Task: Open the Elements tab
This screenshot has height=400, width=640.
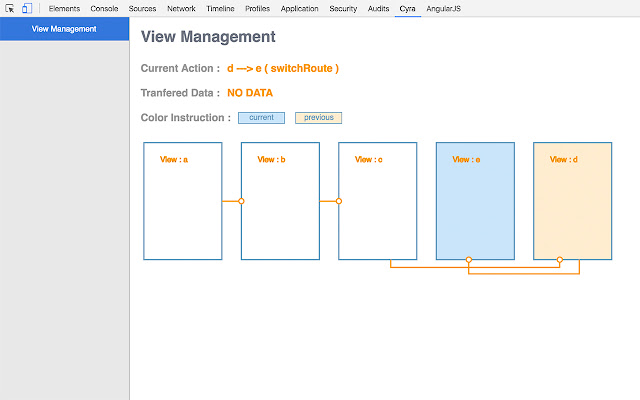Action: (x=64, y=9)
